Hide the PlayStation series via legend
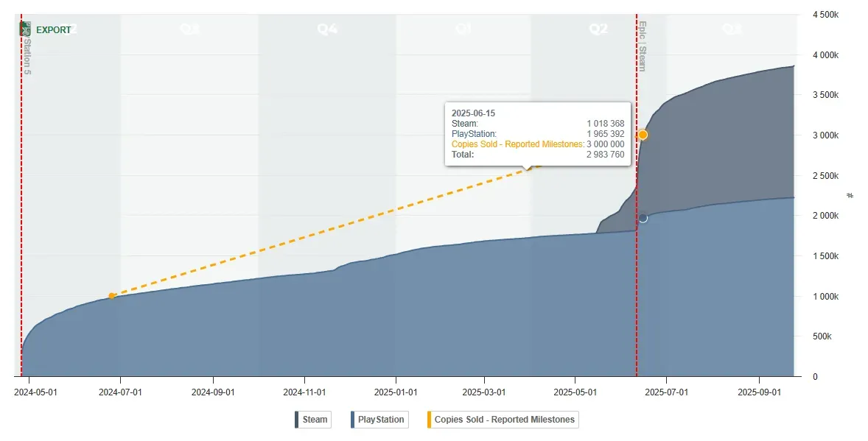868x441 pixels. click(380, 420)
